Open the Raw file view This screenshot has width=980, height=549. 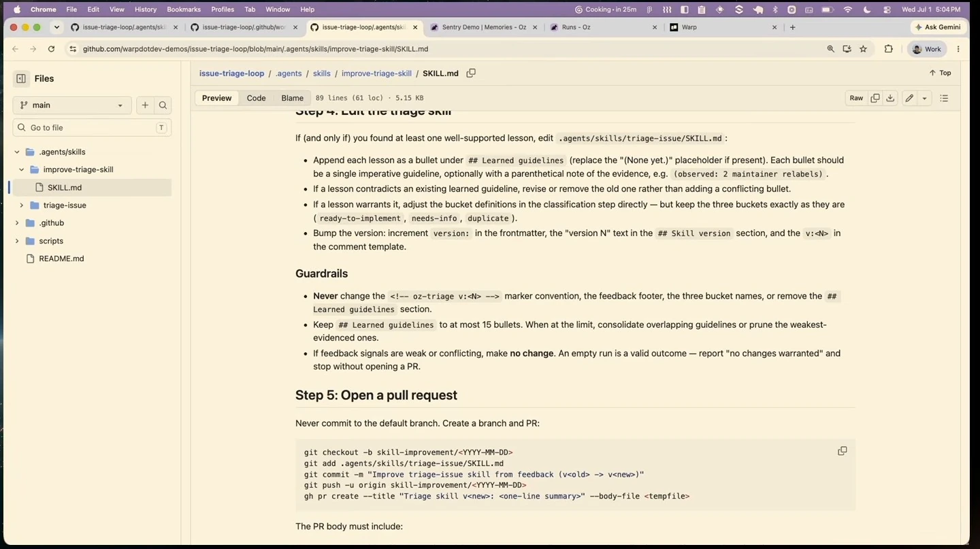[x=856, y=98]
